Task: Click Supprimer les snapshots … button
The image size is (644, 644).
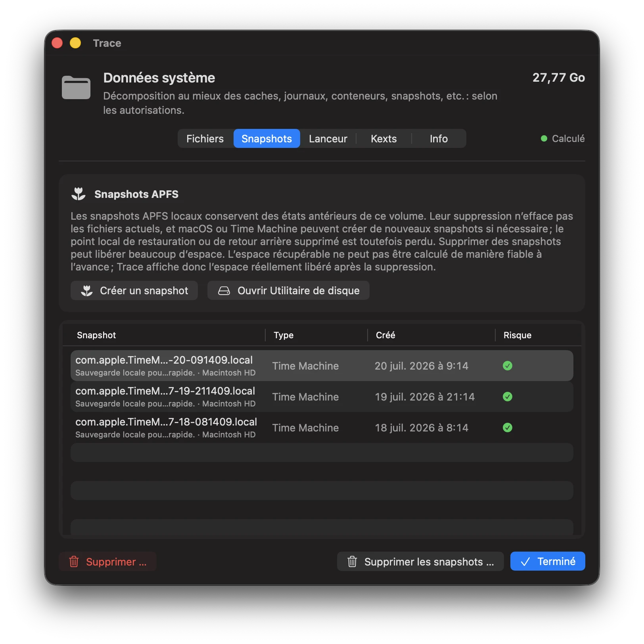Action: tap(420, 562)
